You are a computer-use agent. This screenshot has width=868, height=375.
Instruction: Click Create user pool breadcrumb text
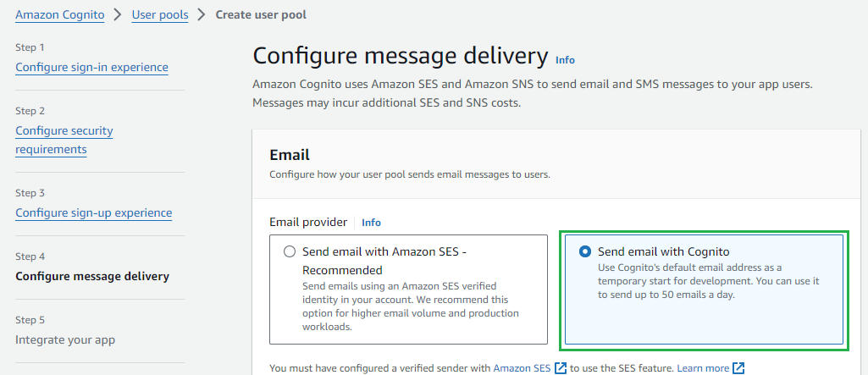pos(261,15)
